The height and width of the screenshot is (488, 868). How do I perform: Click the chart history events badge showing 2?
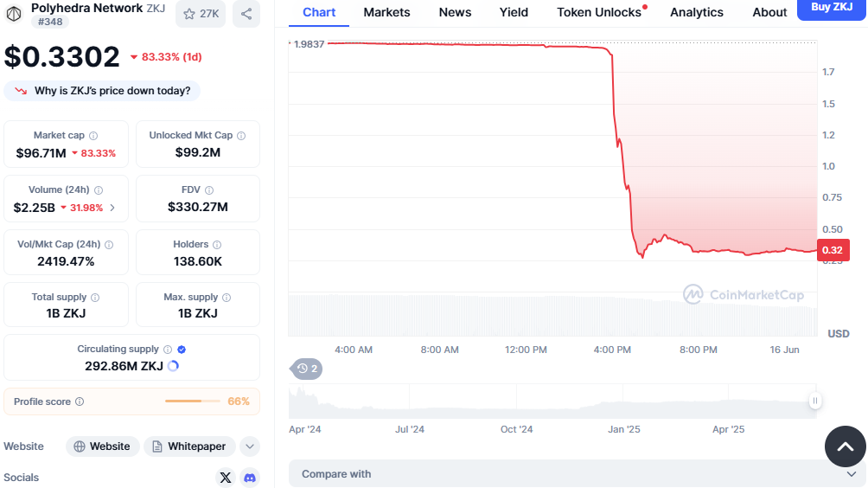click(307, 369)
